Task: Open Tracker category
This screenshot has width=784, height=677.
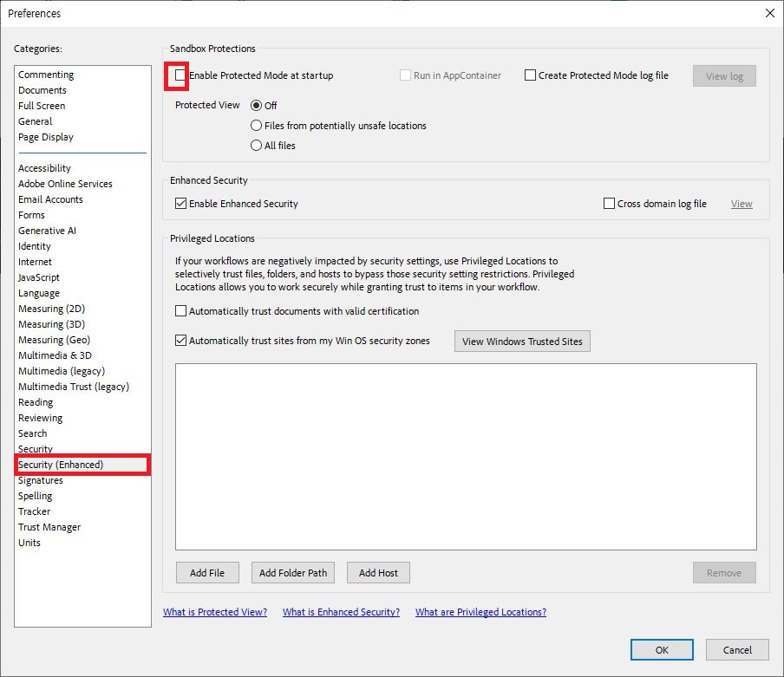Action: pos(34,511)
